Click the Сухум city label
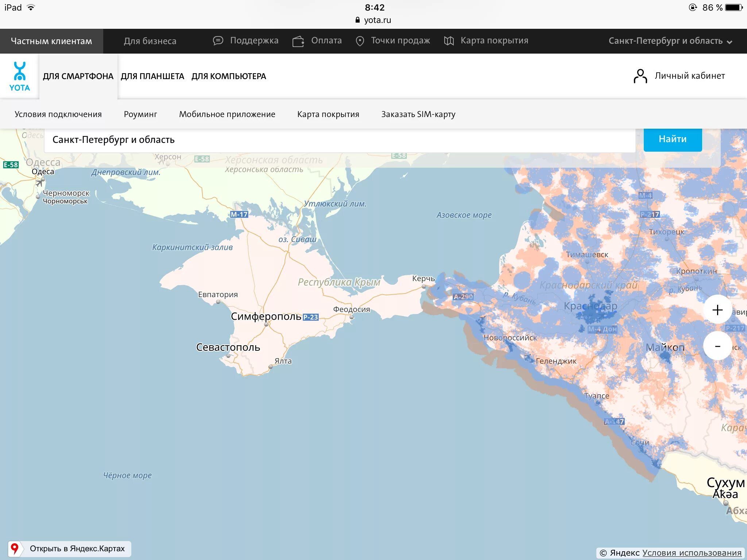The height and width of the screenshot is (560, 747). click(x=726, y=482)
